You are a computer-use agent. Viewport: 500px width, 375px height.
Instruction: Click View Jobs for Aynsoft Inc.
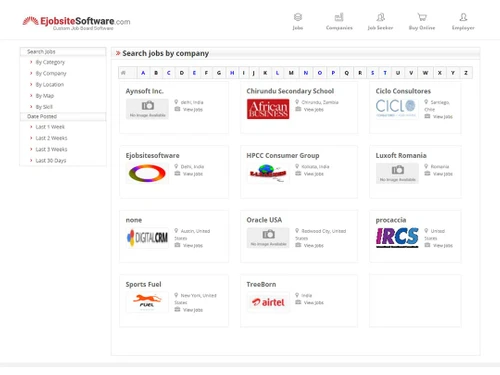[x=193, y=109]
